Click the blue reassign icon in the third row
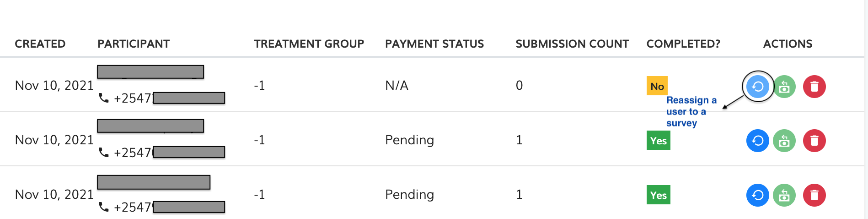The image size is (868, 219). click(x=757, y=195)
